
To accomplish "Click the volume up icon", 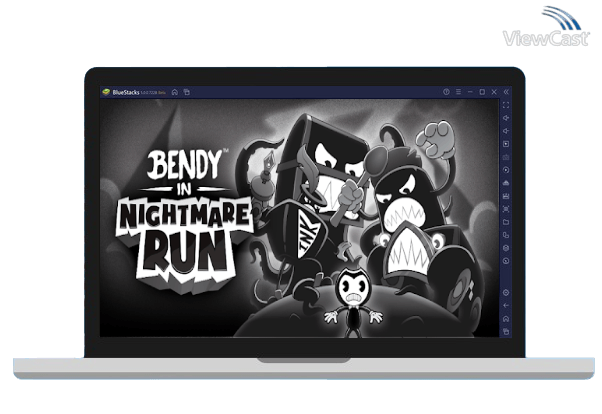I will 506,118.
